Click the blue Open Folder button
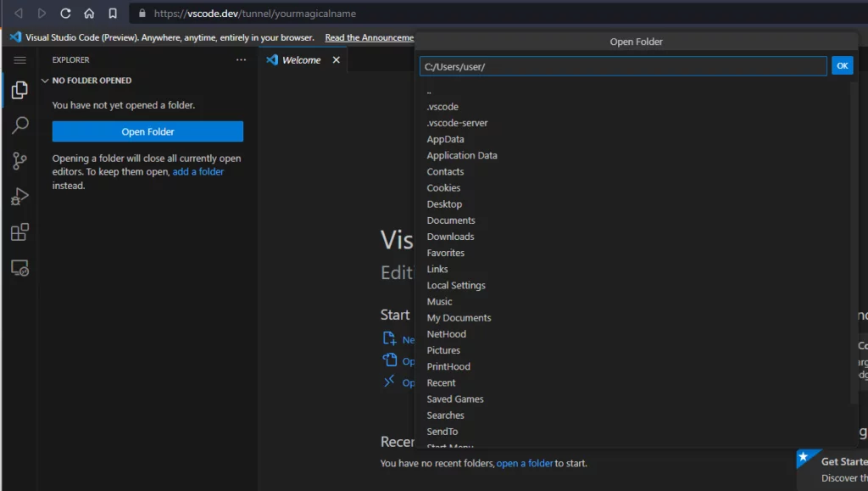This screenshot has height=491, width=868. coord(147,131)
